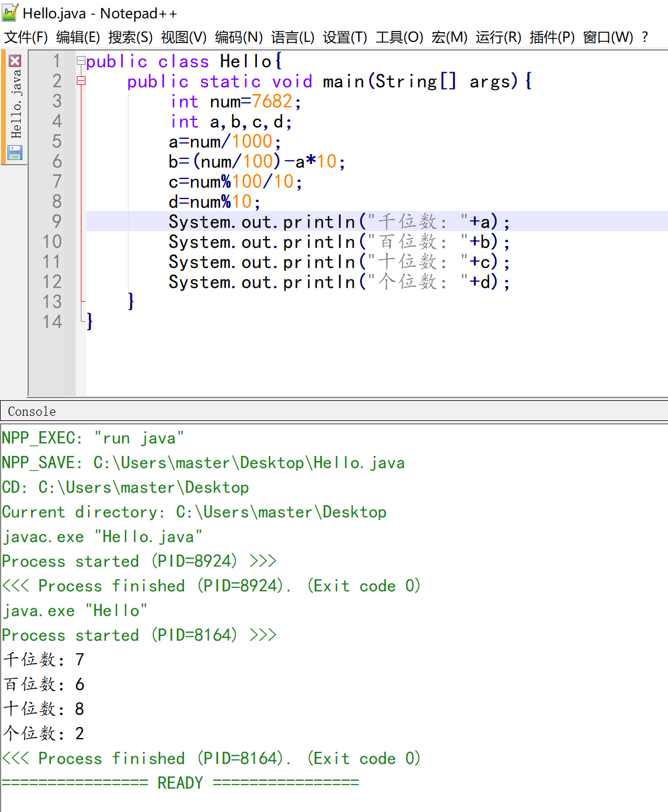The image size is (668, 812).
Task: Click 'Process started (PID=8164)' console line
Action: point(139,635)
